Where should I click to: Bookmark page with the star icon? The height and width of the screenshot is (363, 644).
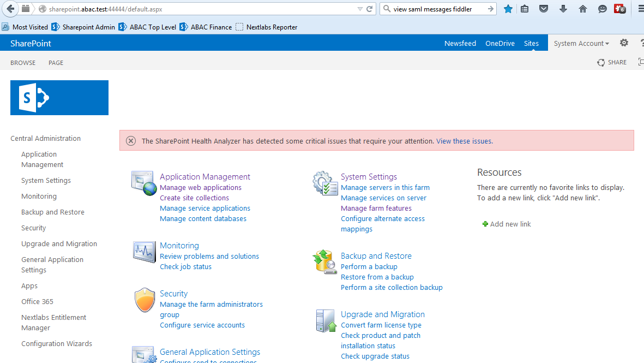point(508,9)
